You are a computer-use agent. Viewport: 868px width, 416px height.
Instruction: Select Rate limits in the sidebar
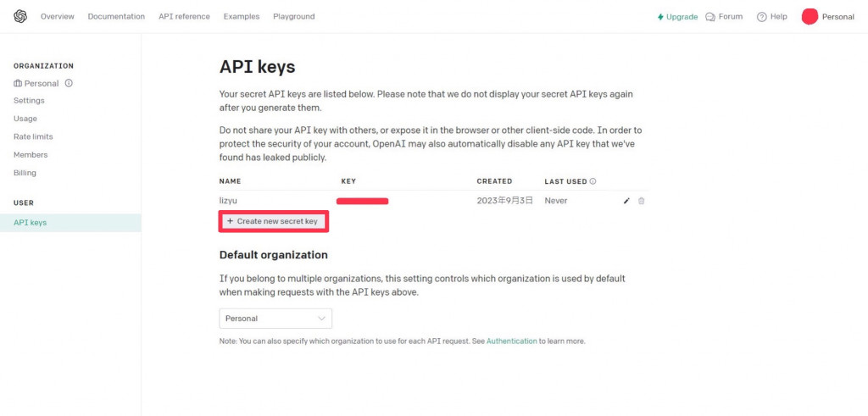(x=33, y=136)
